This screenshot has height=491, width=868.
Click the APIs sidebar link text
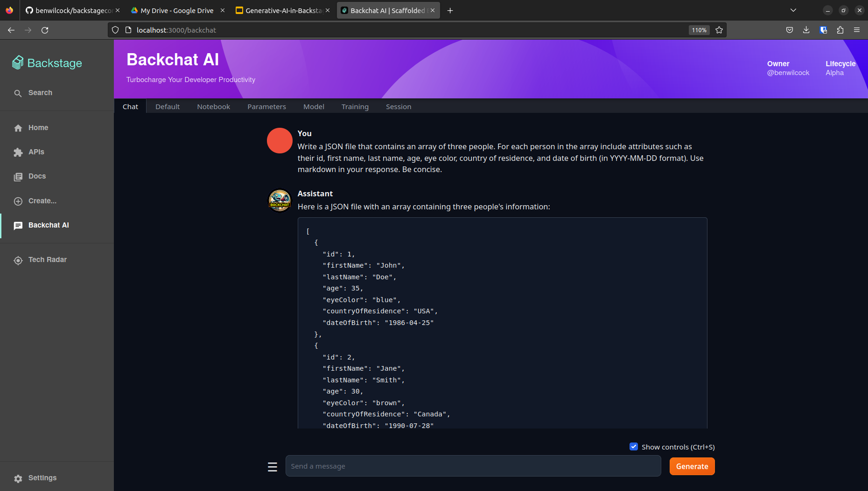[36, 152]
